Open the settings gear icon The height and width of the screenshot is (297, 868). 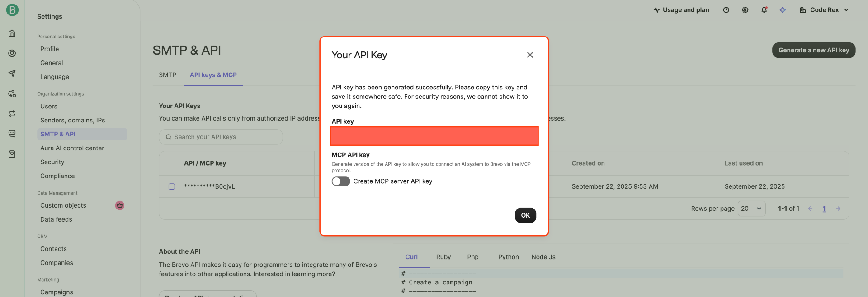click(x=745, y=10)
